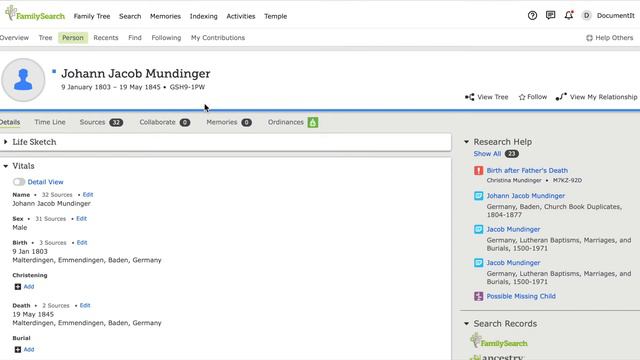640x360 pixels.
Task: Click the FamilySearch tree logo
Action: tap(35, 14)
